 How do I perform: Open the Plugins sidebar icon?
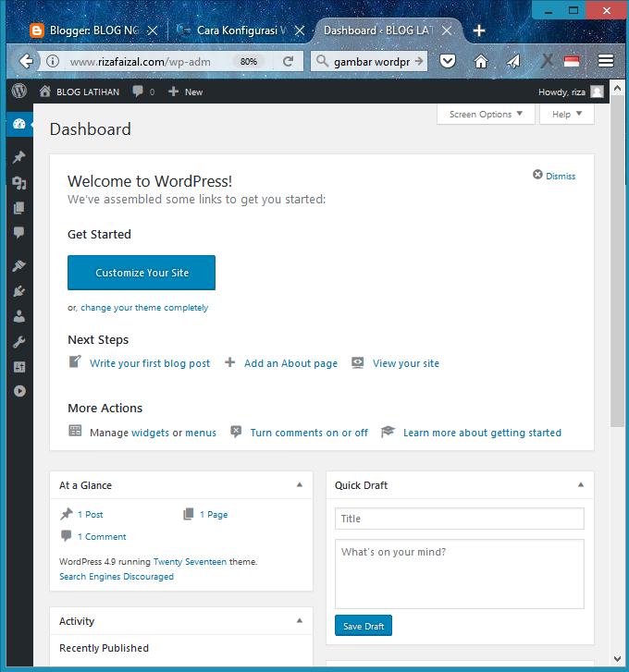18,291
